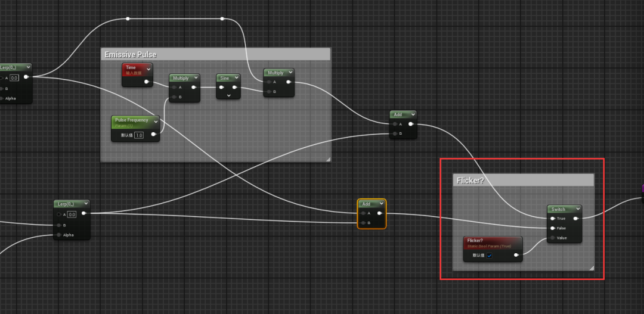Select the first reroute node on top wire
The height and width of the screenshot is (314, 644).
click(128, 18)
